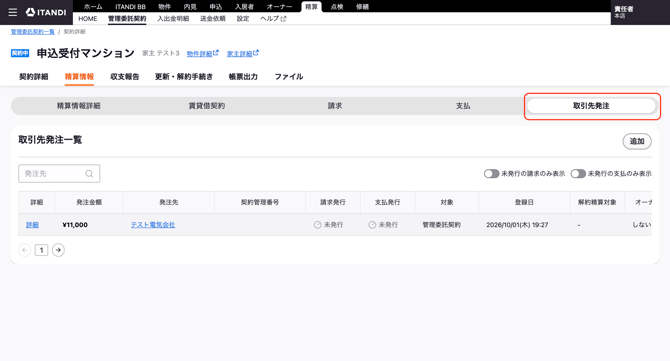This screenshot has width=670, height=361.
Task: Open 入居者 in top navigation
Action: (x=244, y=7)
